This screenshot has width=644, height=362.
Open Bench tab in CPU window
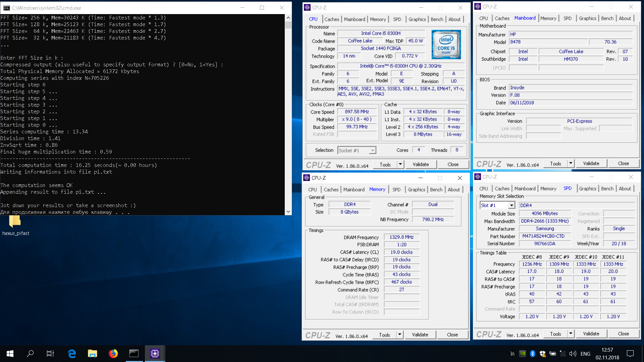point(437,19)
